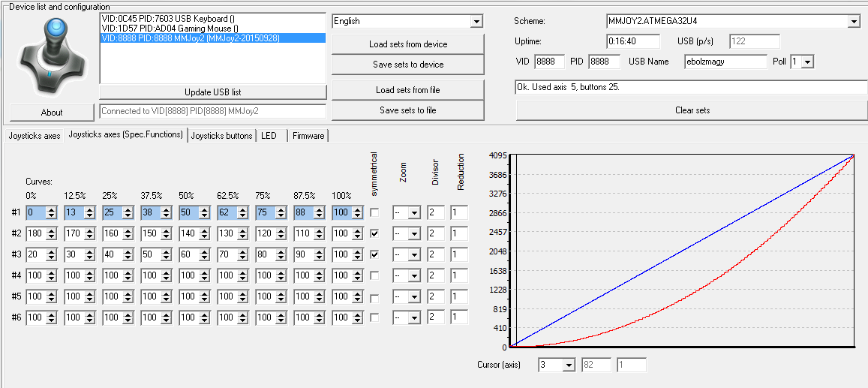Enable symmetrical checkbox for curve #1
Screen dimensions: 868x388
coord(374,213)
